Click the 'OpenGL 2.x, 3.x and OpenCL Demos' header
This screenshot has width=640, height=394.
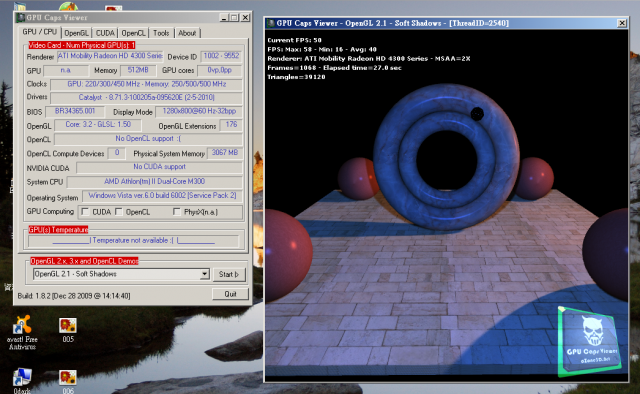[x=84, y=261]
